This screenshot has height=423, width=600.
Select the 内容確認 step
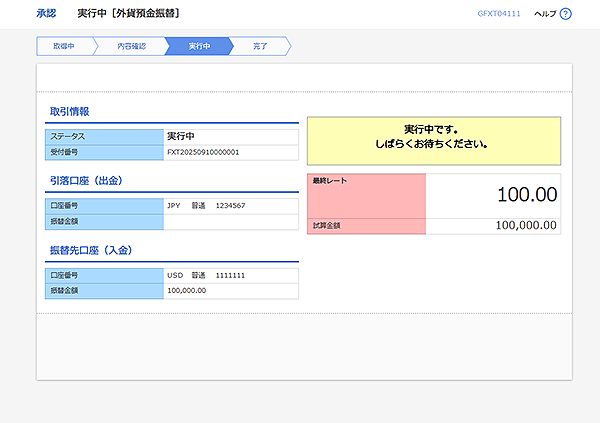pyautogui.click(x=131, y=46)
